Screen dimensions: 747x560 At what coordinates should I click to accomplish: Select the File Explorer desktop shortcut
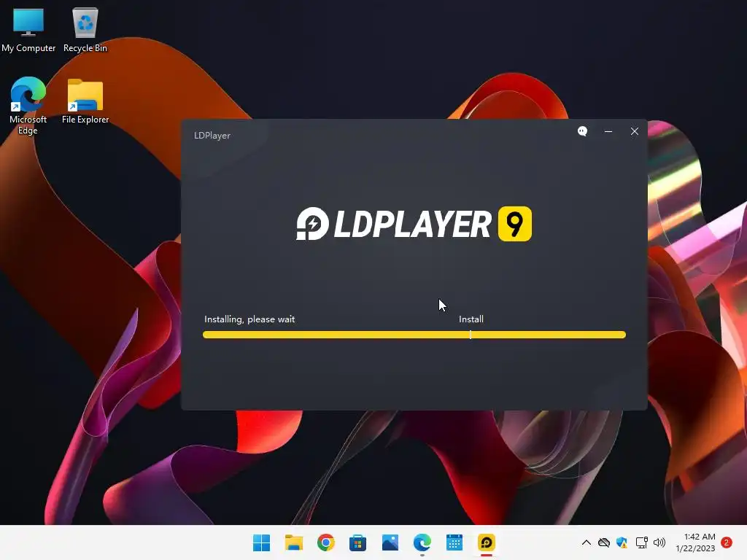[x=85, y=101]
